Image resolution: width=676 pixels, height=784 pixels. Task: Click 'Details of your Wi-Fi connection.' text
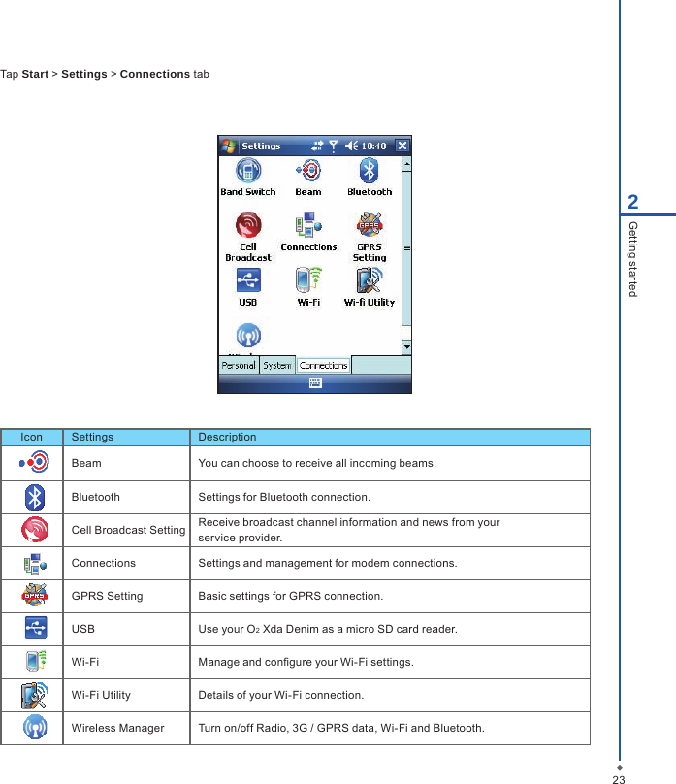[x=281, y=695]
